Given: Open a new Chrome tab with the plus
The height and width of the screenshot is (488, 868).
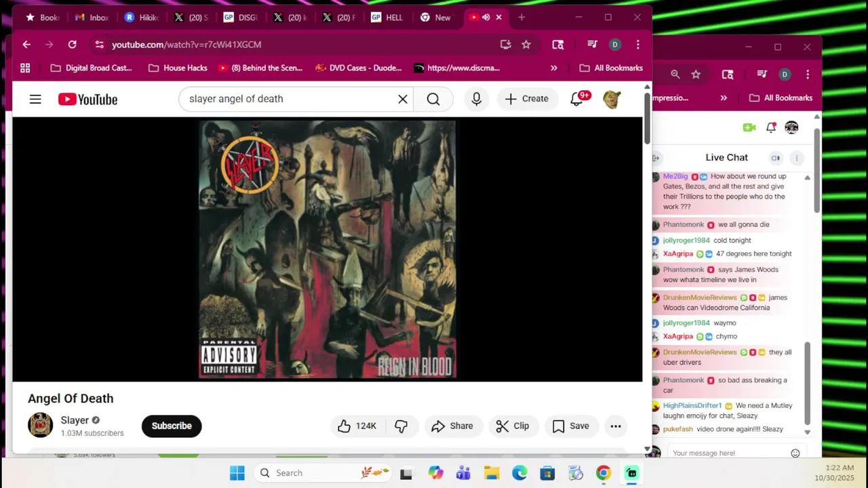Looking at the screenshot, I should tap(521, 18).
